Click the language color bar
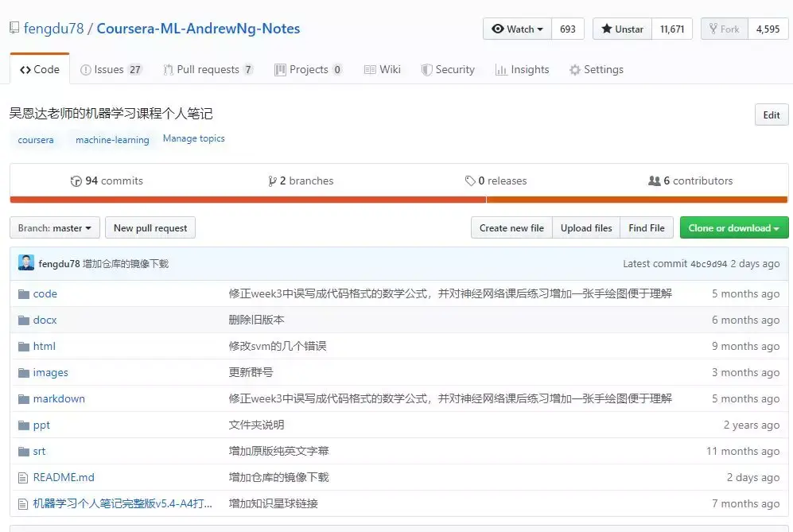This screenshot has width=793, height=532. [398, 200]
